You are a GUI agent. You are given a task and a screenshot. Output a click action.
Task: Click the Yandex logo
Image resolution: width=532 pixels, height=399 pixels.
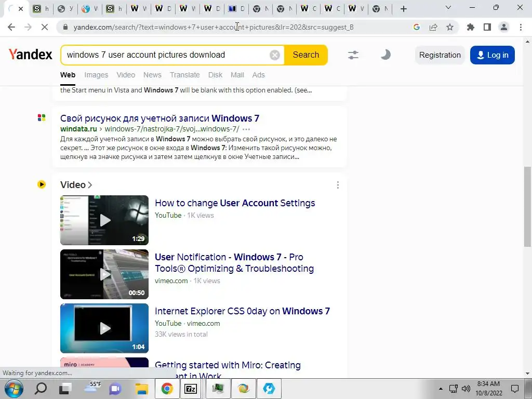click(x=31, y=54)
